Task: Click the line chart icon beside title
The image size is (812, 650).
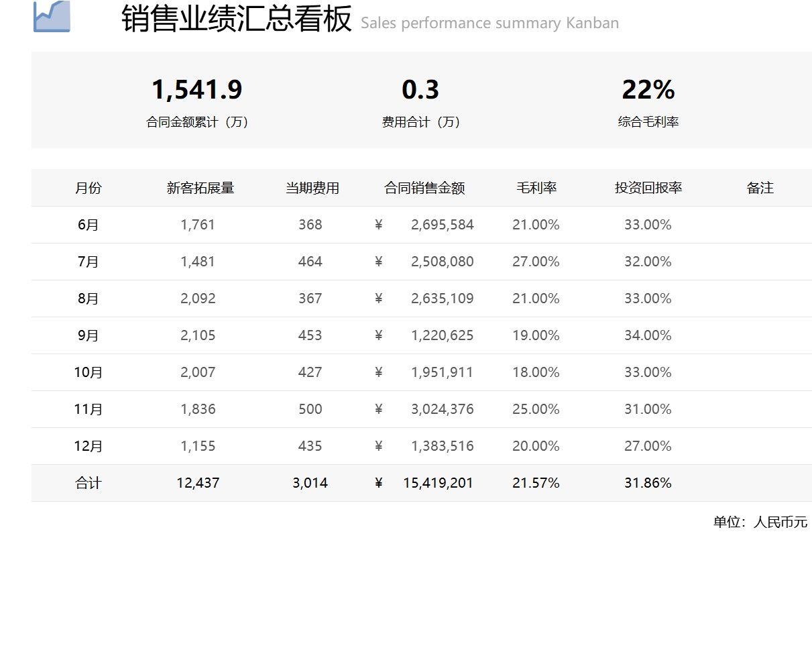Action: click(52, 16)
